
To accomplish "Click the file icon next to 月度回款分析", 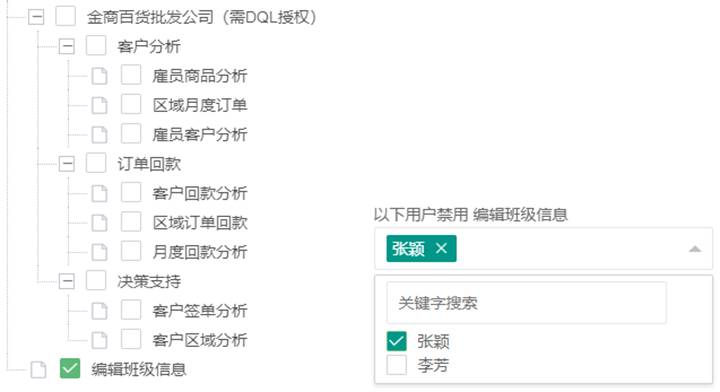I will pyautogui.click(x=99, y=252).
